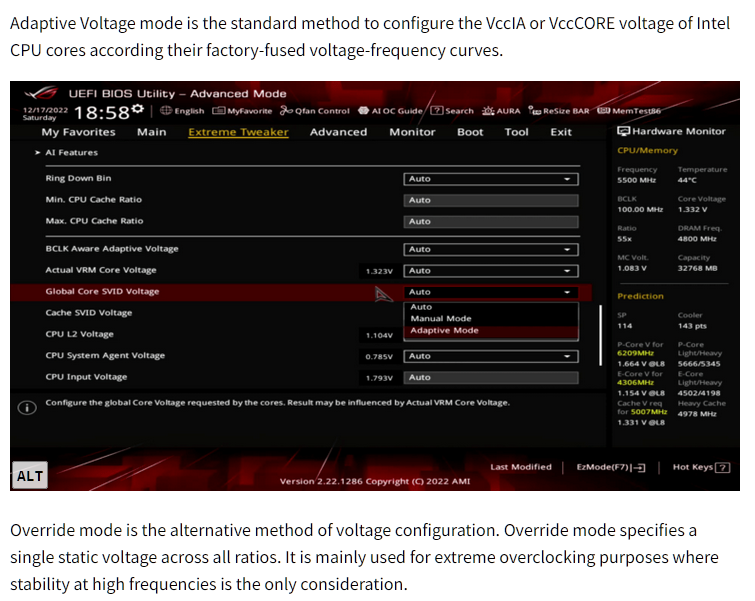The image size is (755, 601).
Task: Open BCLK Aware Adaptive Voltage dropdown
Action: (x=491, y=249)
